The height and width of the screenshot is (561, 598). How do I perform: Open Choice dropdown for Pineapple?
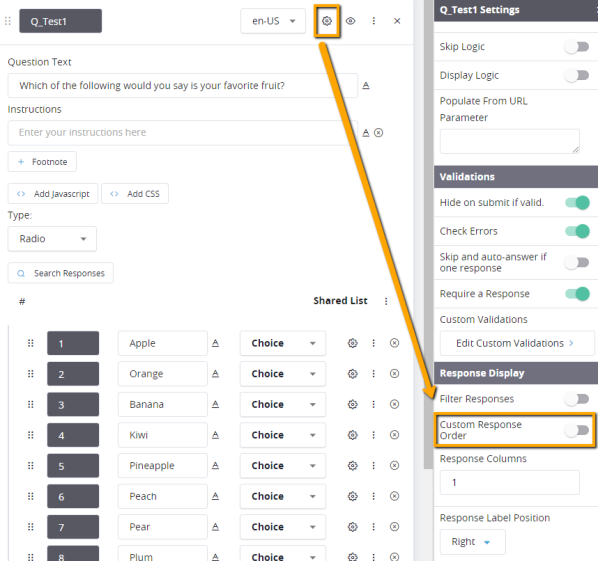click(283, 466)
